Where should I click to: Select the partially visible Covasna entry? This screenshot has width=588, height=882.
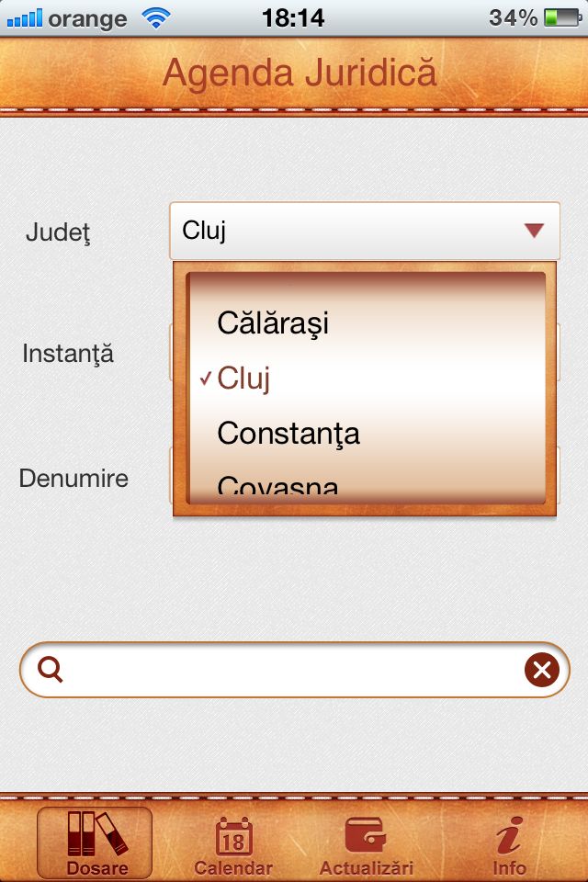click(x=365, y=485)
